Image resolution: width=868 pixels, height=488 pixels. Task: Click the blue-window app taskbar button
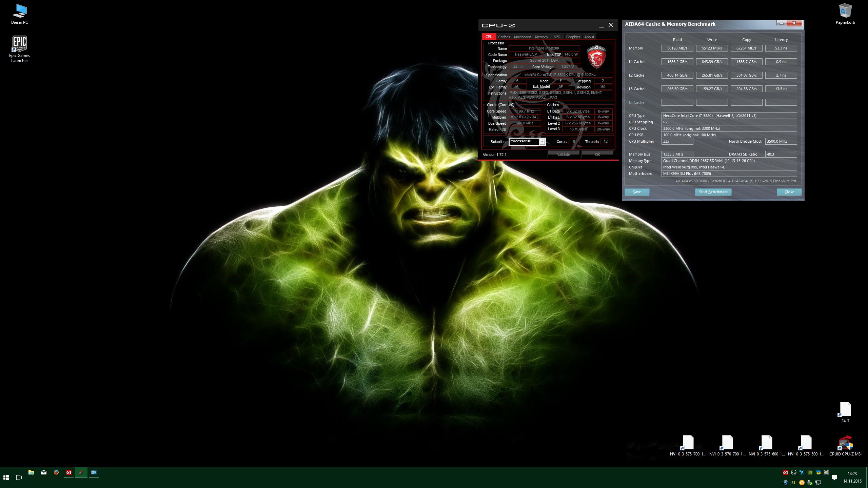94,472
